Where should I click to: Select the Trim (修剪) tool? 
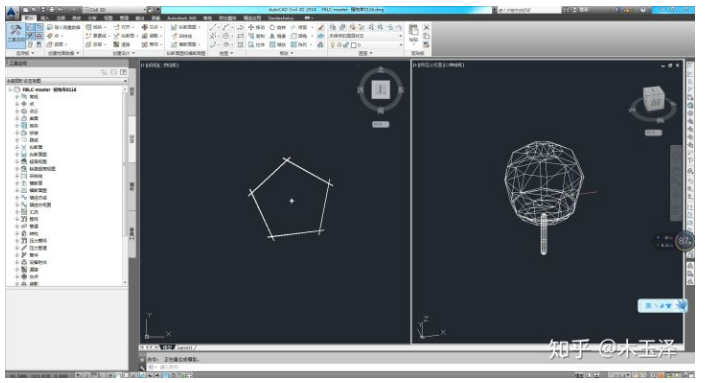(x=299, y=28)
